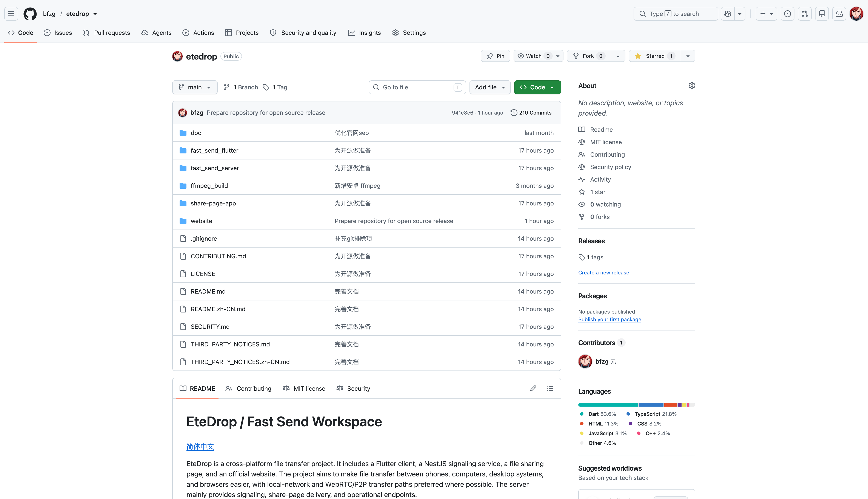Click the fork icon beside 0 forks
868x499 pixels.
(x=582, y=217)
